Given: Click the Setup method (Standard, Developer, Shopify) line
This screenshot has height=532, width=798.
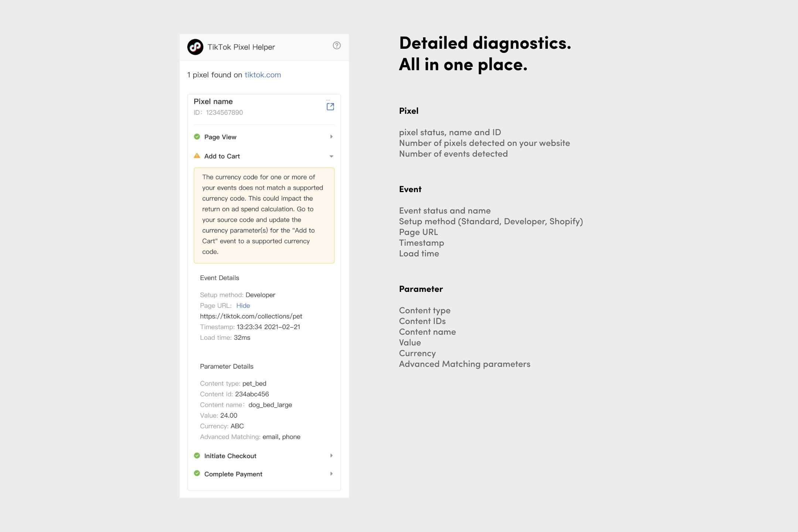Looking at the screenshot, I should pos(491,221).
